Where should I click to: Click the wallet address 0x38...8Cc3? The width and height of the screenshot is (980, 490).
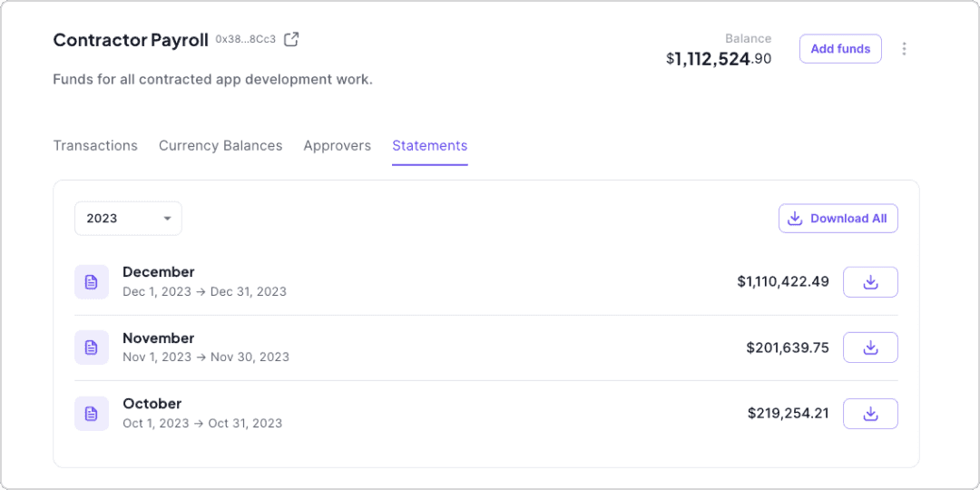[246, 39]
